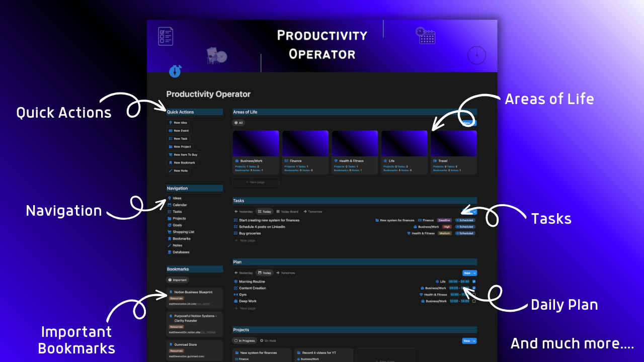Open the New dropdown in Projects section

(x=473, y=340)
